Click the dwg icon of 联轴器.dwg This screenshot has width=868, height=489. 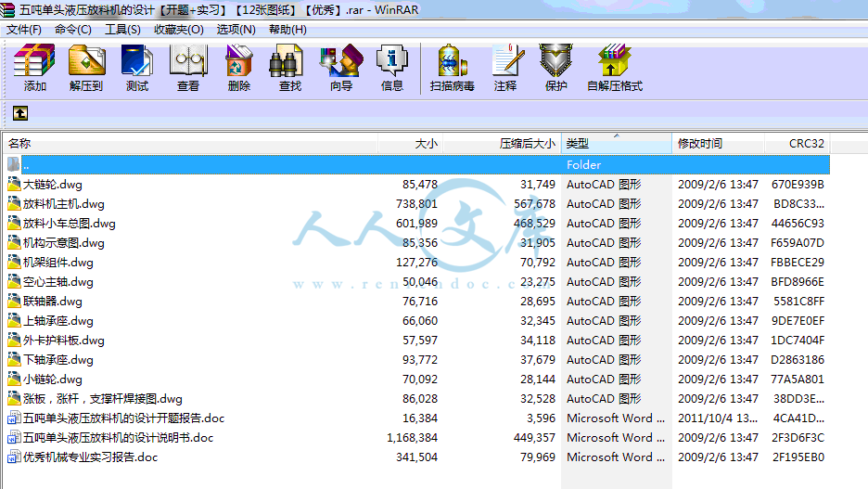point(14,301)
